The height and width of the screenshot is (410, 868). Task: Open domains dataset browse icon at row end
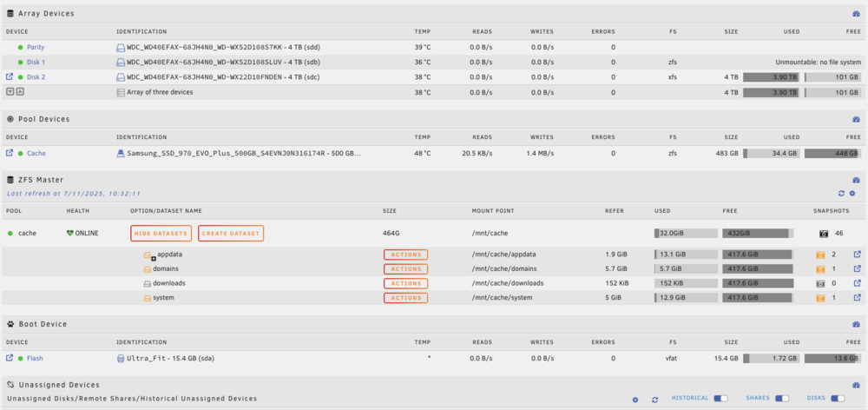coord(858,268)
